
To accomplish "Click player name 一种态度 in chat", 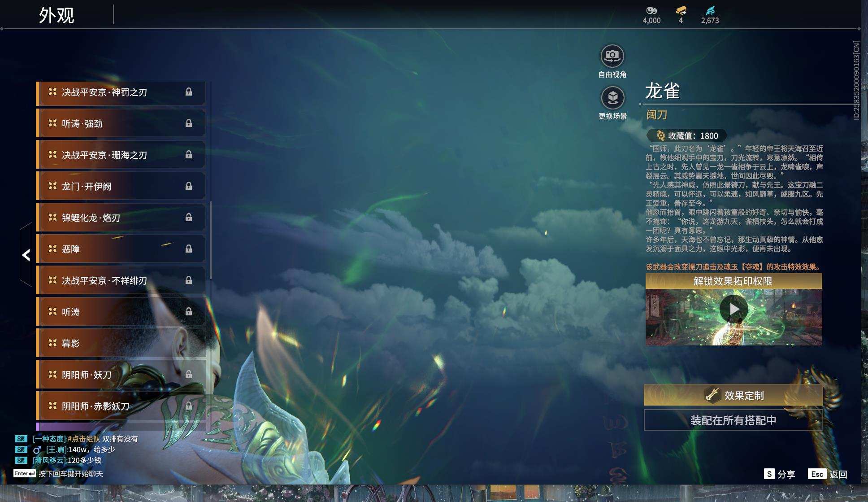I will click(49, 439).
